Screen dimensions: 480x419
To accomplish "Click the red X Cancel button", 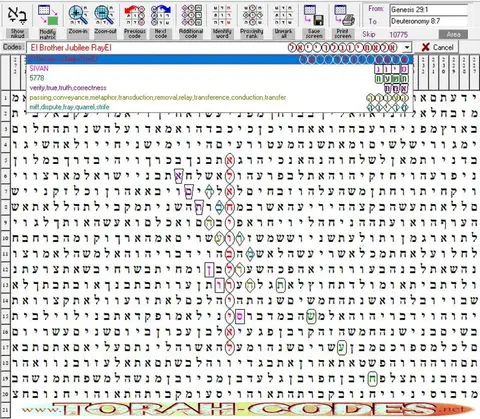I will point(438,47).
